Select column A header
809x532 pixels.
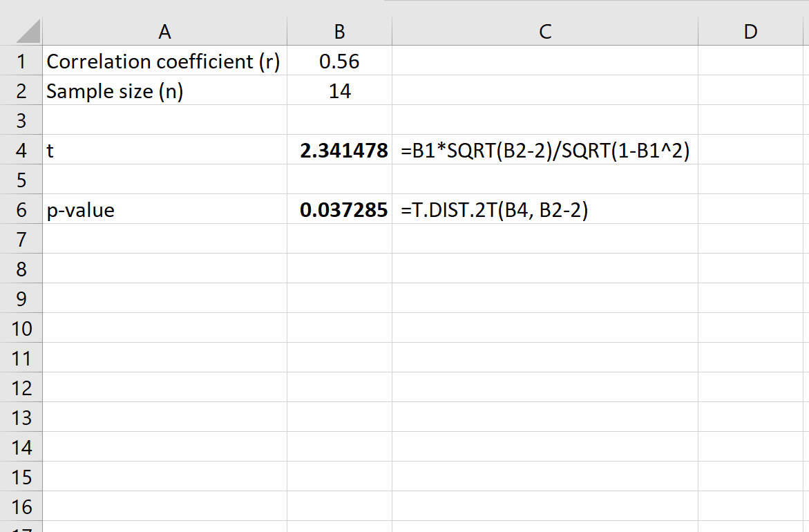(x=164, y=30)
